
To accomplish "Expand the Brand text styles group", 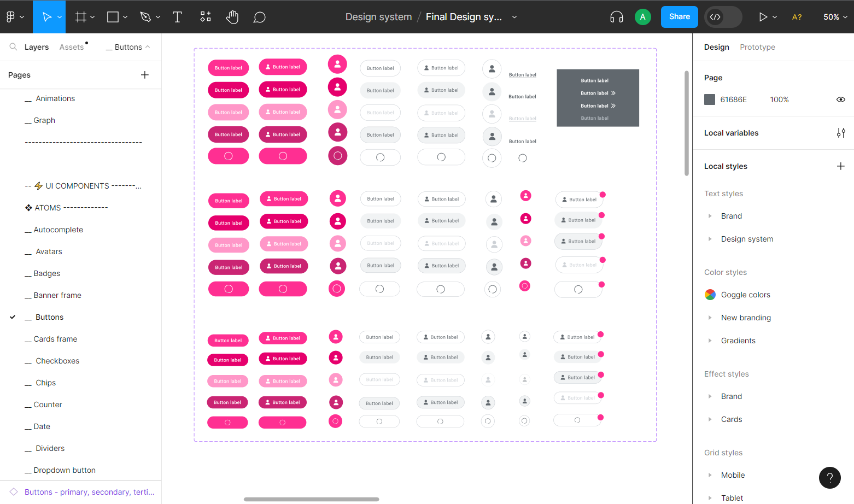I will click(x=710, y=216).
